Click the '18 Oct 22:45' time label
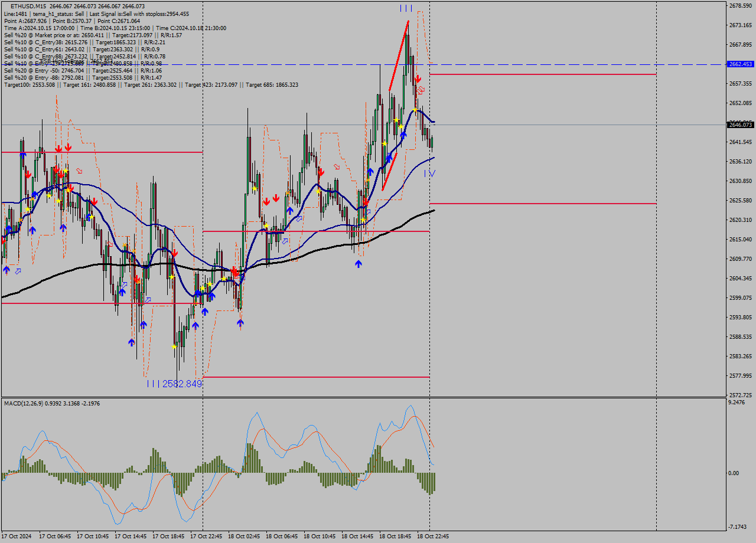The height and width of the screenshot is (543, 756). [433, 537]
